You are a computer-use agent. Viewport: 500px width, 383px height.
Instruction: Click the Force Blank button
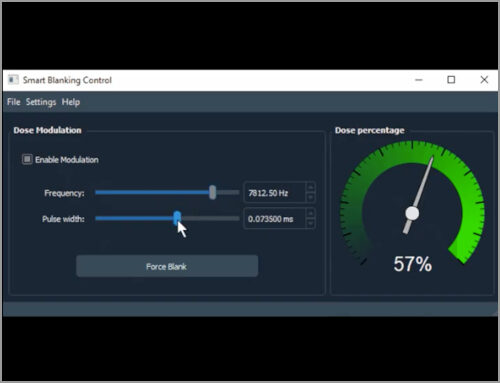[x=167, y=266]
